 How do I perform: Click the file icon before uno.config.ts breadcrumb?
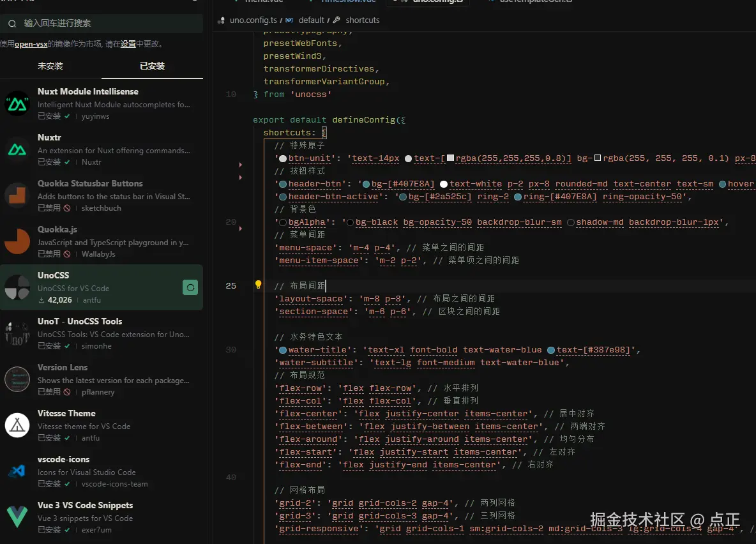tap(222, 20)
